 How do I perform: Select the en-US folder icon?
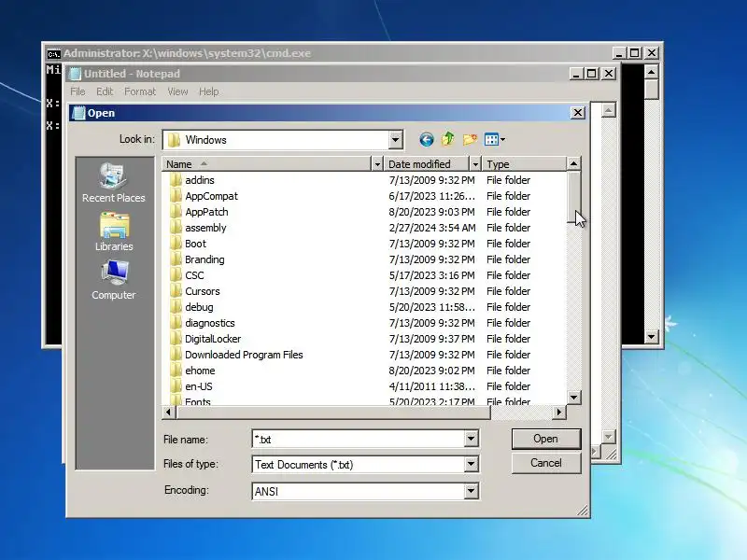[x=176, y=386]
